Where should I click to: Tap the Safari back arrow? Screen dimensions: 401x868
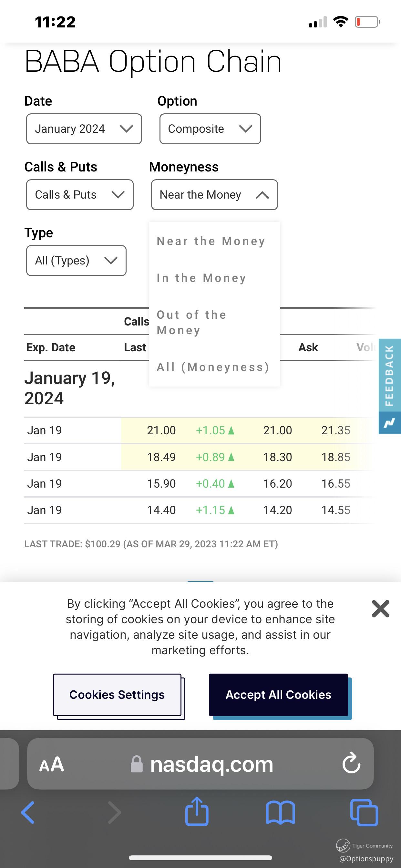[x=28, y=812]
